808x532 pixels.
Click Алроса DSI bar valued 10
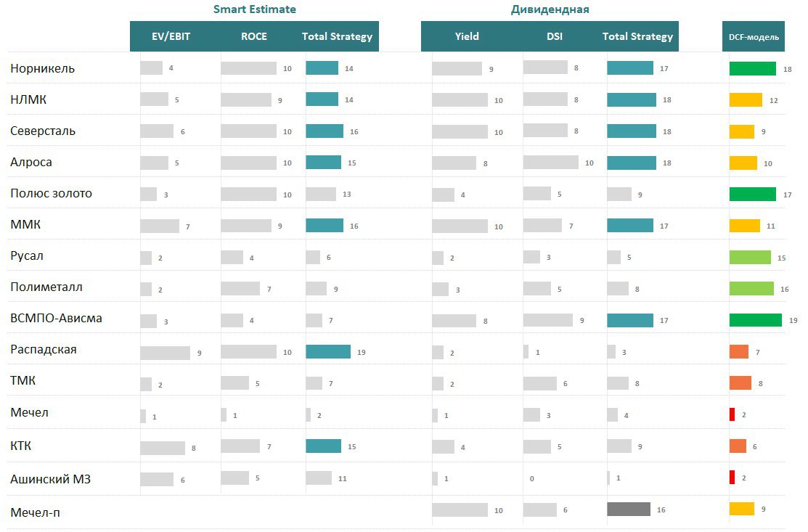coord(551,163)
